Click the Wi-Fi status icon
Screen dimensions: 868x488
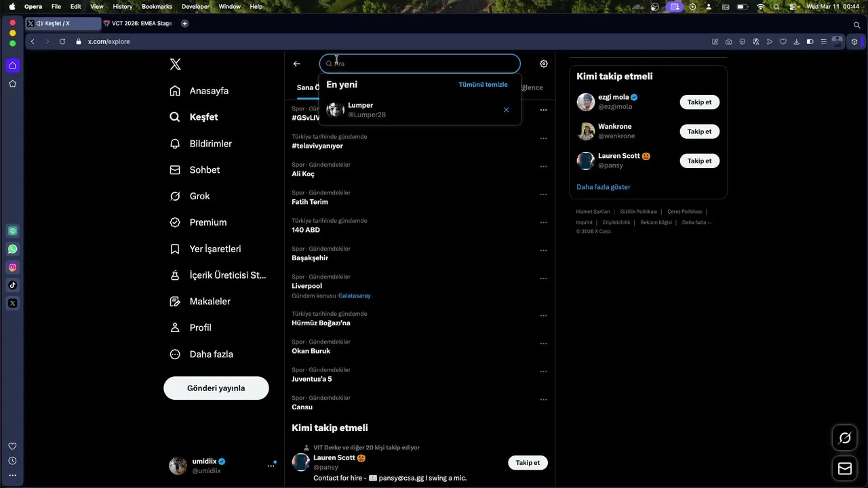[x=760, y=6]
